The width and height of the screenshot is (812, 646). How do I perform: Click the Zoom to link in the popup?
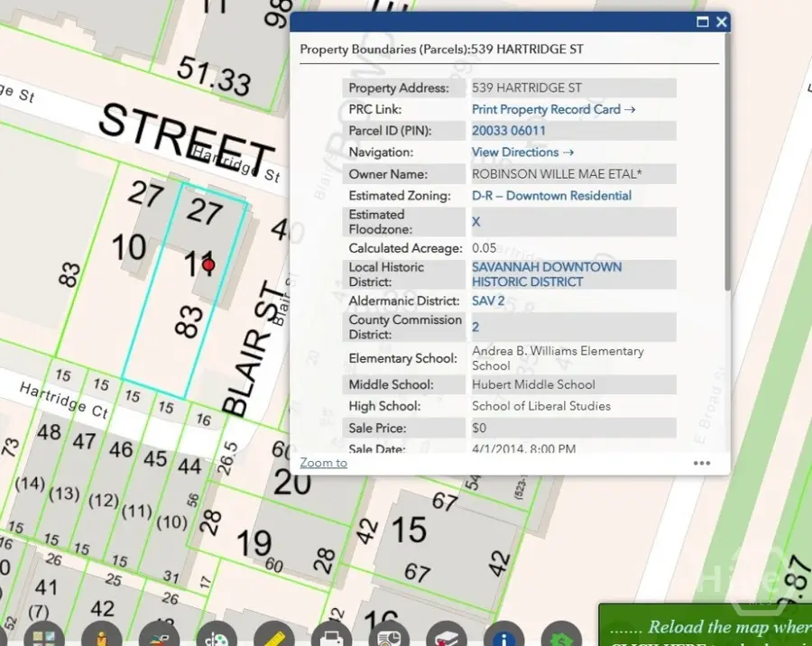(x=323, y=463)
